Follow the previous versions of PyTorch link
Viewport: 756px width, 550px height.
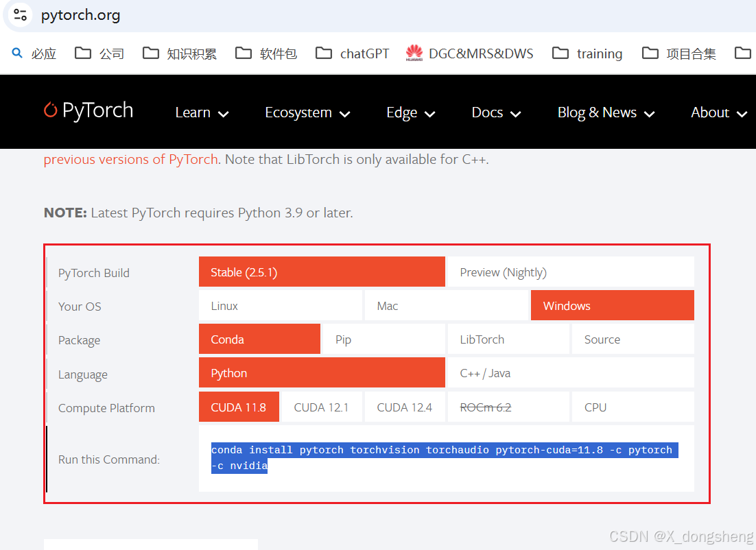(130, 160)
